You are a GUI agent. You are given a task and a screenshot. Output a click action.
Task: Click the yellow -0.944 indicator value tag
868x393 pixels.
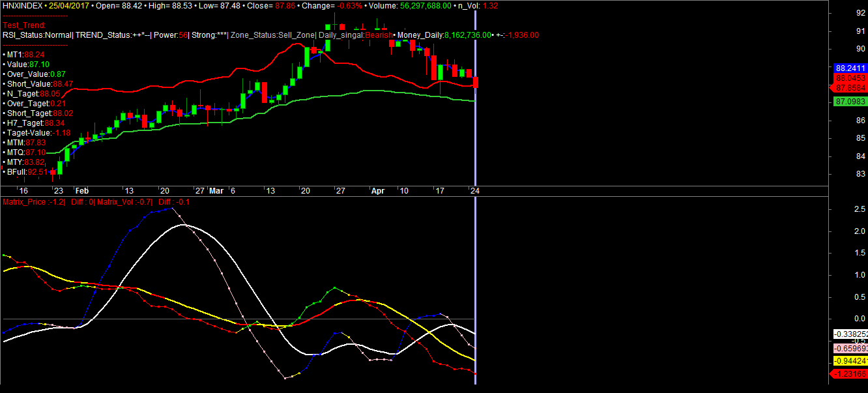pyautogui.click(x=850, y=360)
